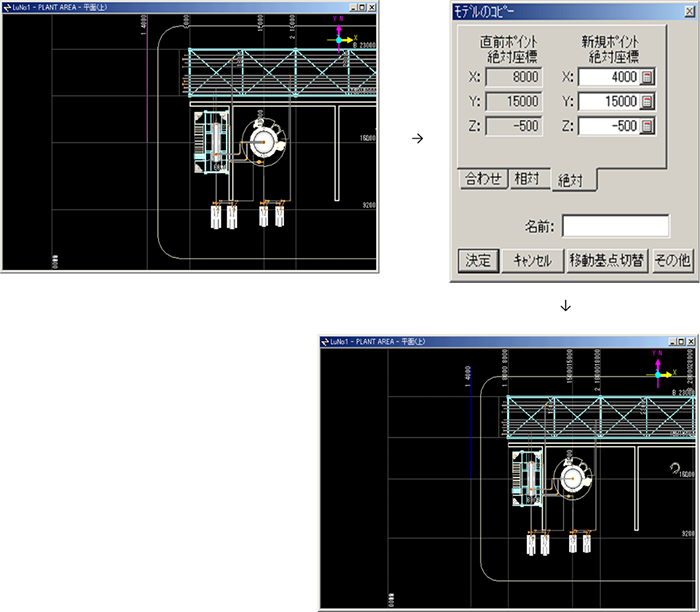The image size is (700, 612).
Task: Close the モデルのコピー dialog
Action: click(x=690, y=10)
